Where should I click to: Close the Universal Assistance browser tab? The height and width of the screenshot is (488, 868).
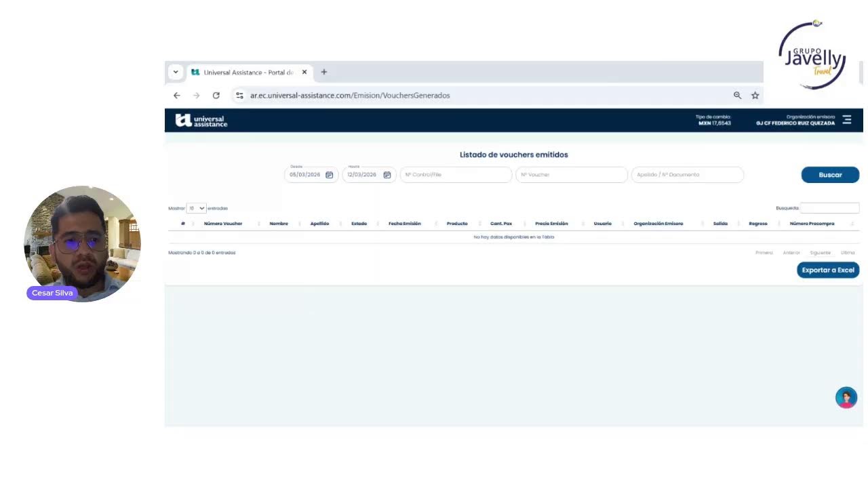304,72
